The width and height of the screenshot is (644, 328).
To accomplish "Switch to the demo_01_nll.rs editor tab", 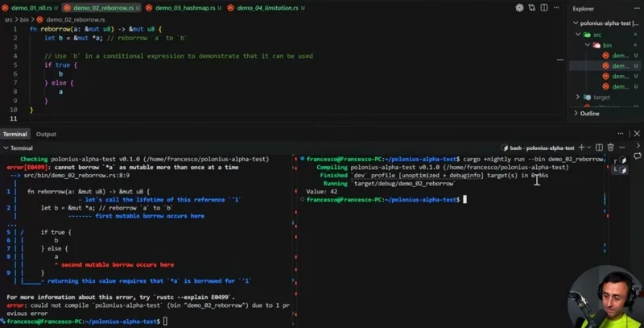I will click(30, 8).
